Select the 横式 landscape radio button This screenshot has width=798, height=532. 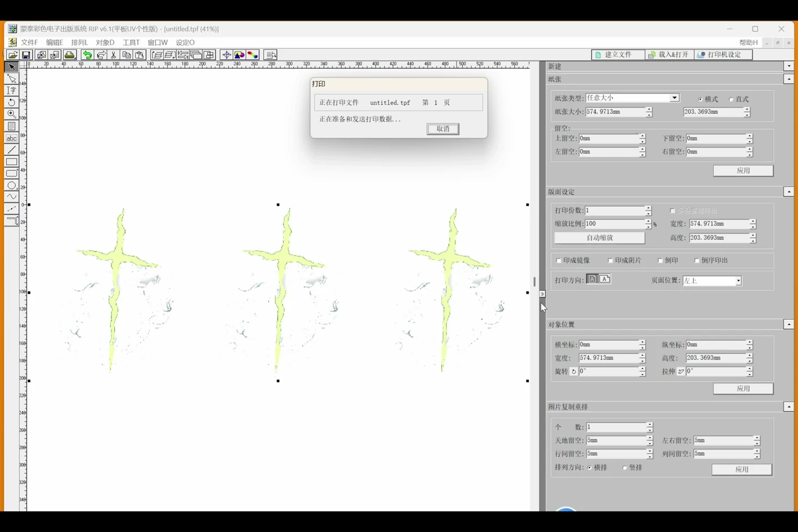700,99
